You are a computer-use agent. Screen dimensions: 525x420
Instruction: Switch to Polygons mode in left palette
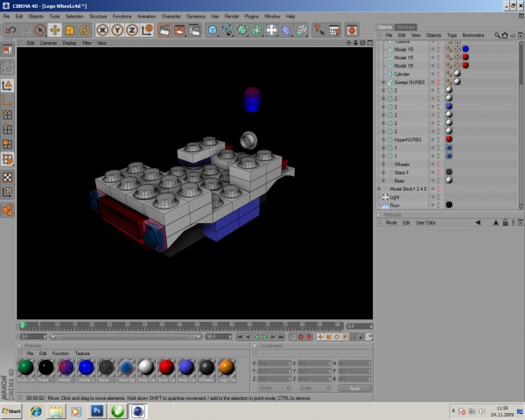[x=7, y=144]
